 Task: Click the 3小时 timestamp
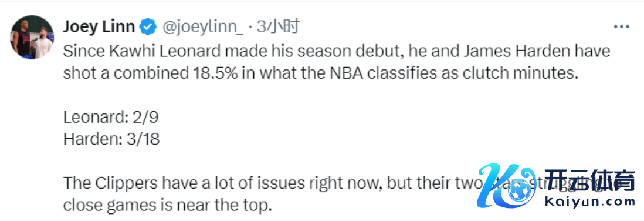pyautogui.click(x=277, y=27)
